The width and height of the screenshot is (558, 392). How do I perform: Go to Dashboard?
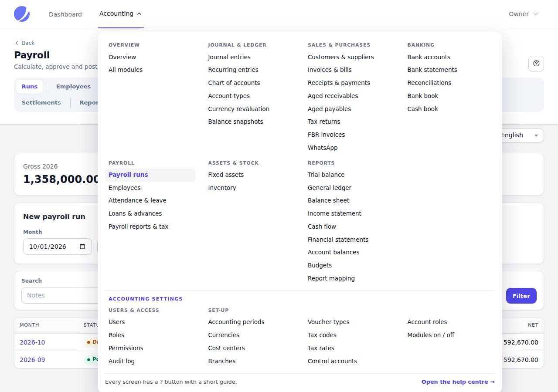(65, 14)
